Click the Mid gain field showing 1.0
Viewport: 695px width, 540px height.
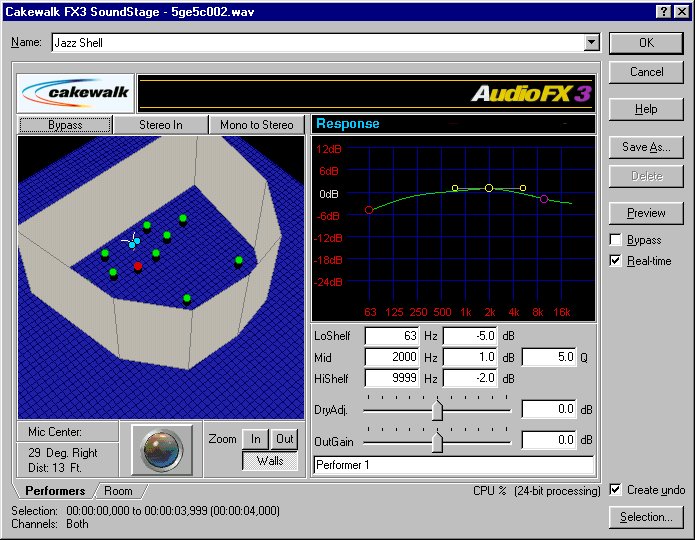[470, 357]
